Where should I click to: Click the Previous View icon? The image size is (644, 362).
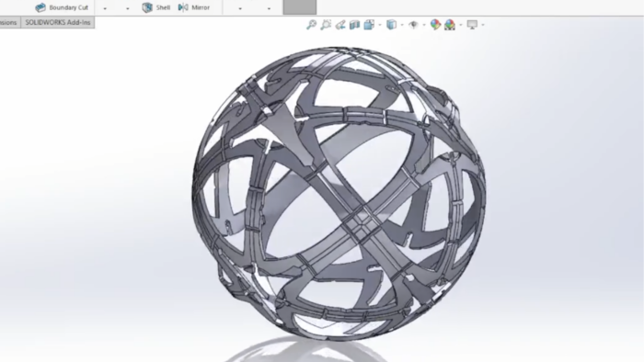[x=340, y=25]
